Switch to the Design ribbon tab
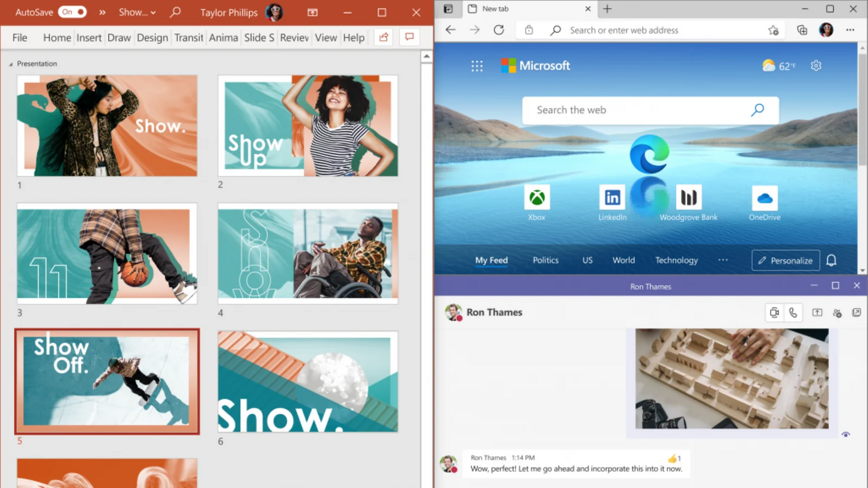Screen dimensions: 868x488 coord(152,37)
